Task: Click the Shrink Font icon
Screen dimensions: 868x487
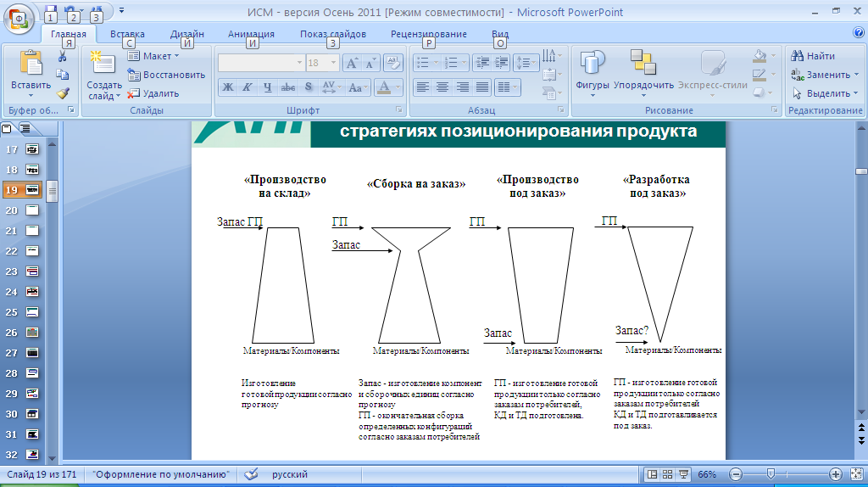Action: pyautogui.click(x=370, y=63)
